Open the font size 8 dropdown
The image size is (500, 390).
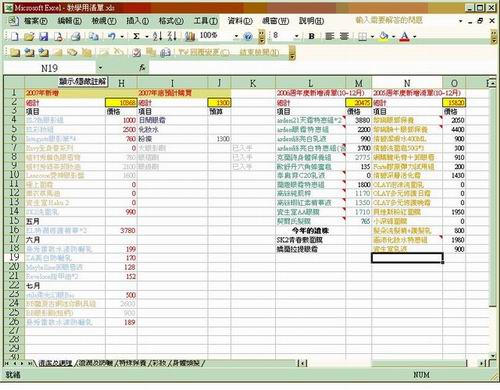point(296,36)
